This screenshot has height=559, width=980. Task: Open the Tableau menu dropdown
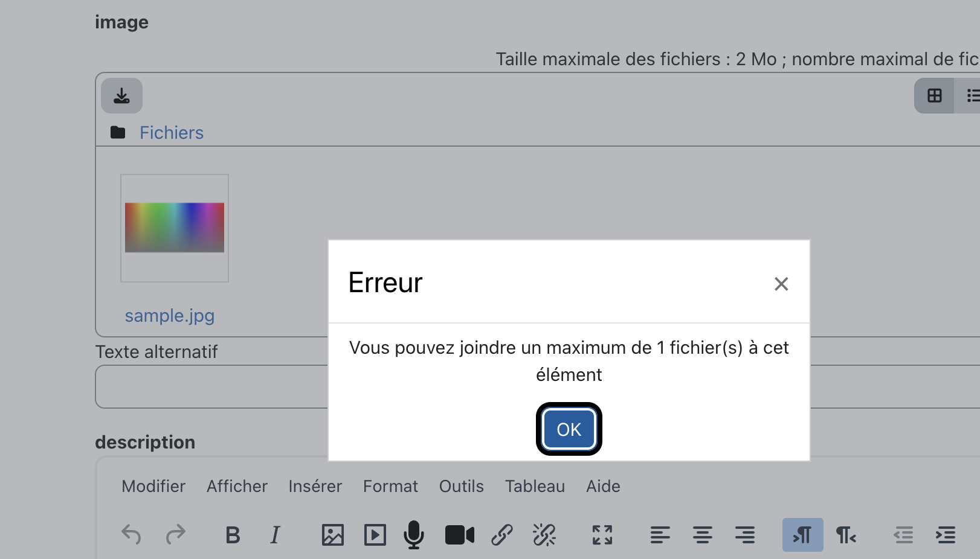[x=535, y=487]
